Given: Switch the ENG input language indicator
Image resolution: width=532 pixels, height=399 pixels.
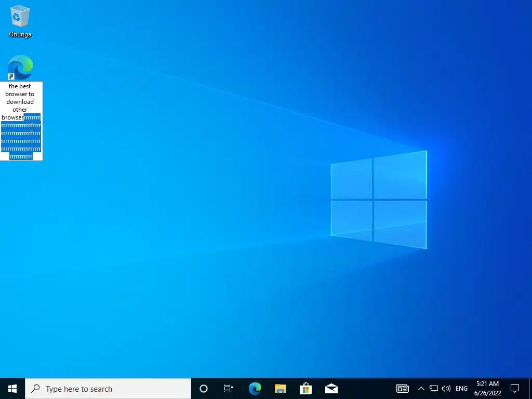Looking at the screenshot, I should click(461, 389).
